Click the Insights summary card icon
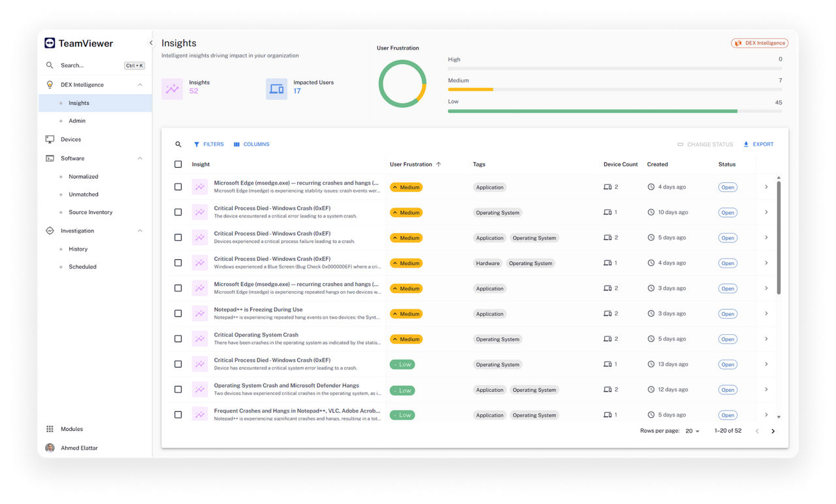 tap(172, 89)
